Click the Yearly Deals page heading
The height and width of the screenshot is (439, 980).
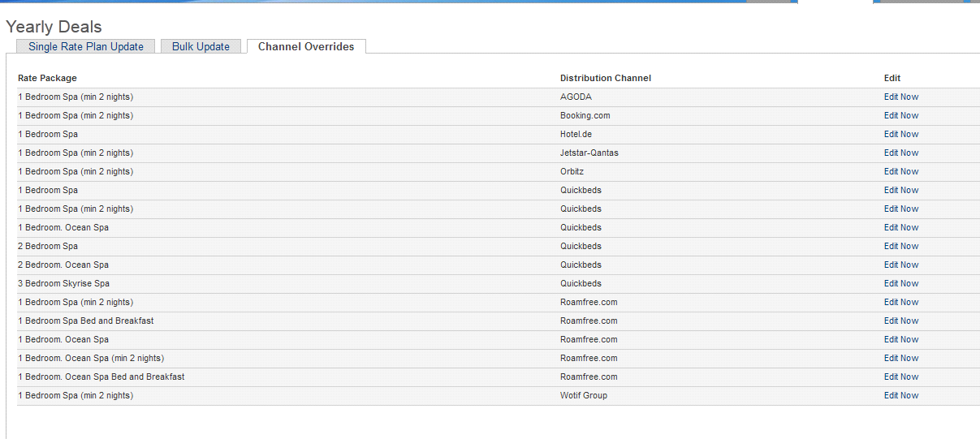(54, 28)
